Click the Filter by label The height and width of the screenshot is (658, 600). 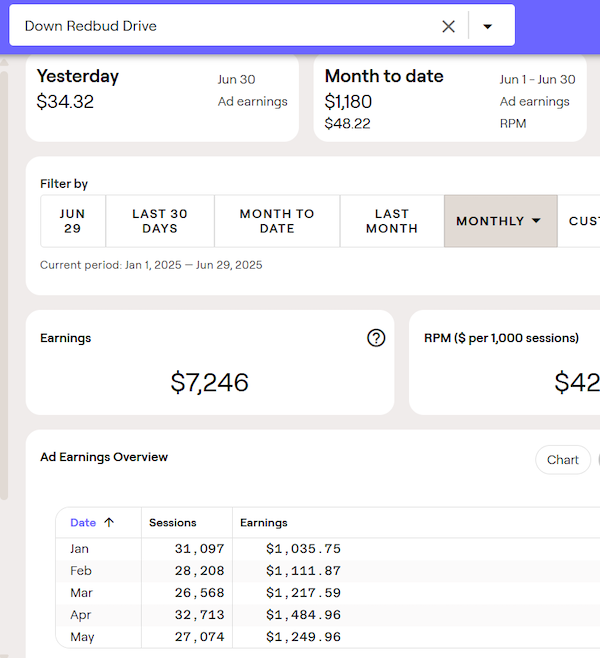pyautogui.click(x=64, y=184)
